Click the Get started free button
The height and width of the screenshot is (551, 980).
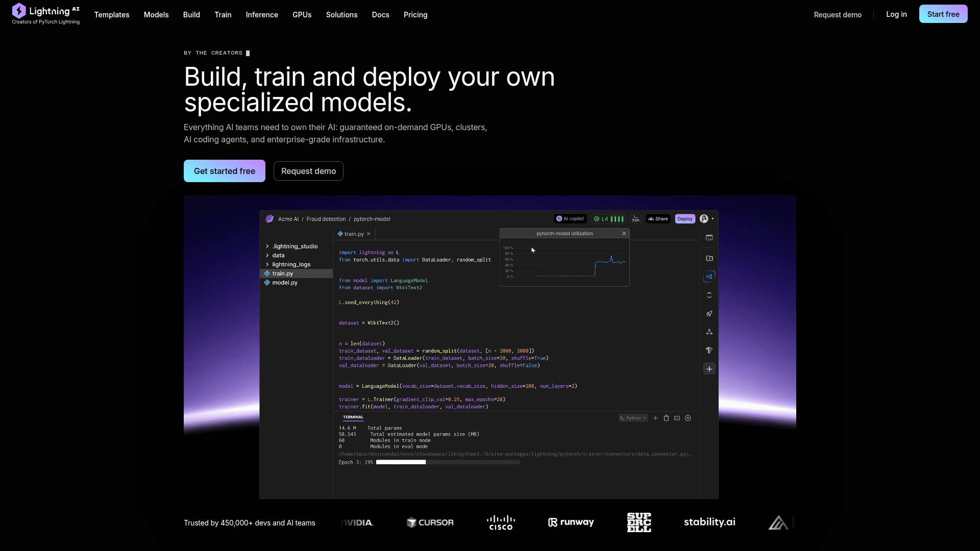point(225,171)
